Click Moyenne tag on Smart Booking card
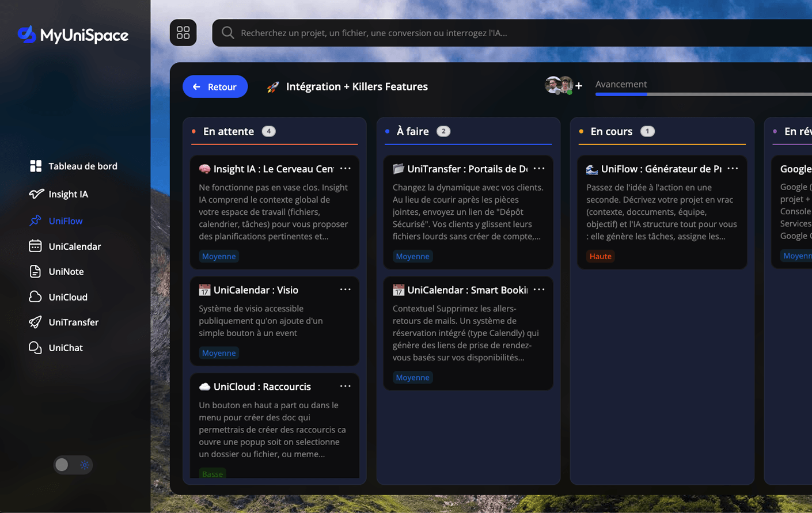 tap(412, 377)
